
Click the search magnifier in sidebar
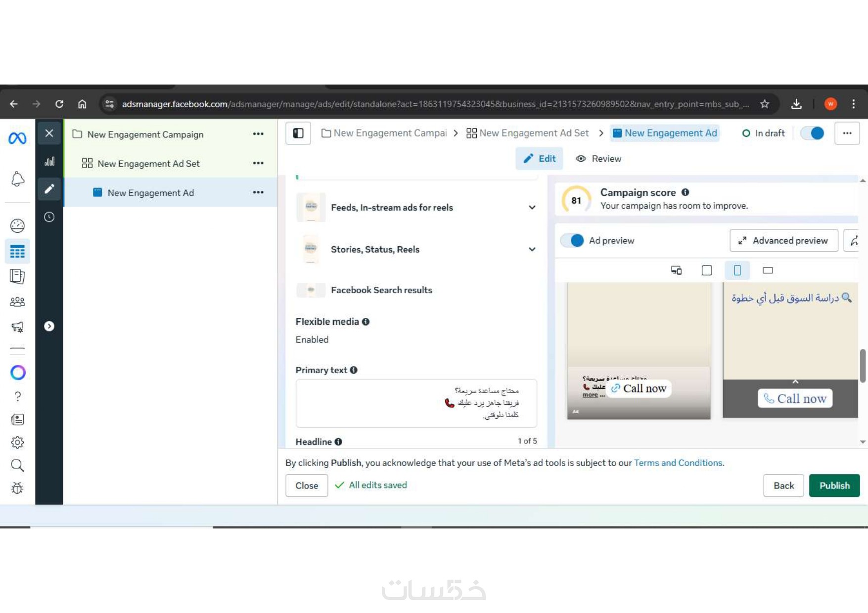tap(17, 465)
